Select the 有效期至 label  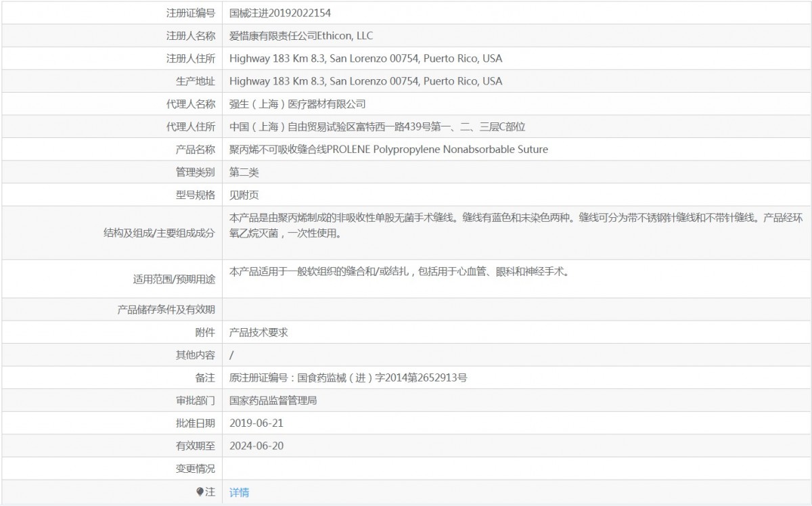tap(196, 446)
